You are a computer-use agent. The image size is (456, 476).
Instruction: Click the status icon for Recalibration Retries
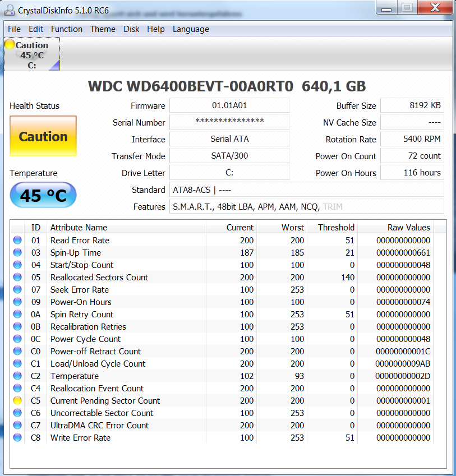17,326
